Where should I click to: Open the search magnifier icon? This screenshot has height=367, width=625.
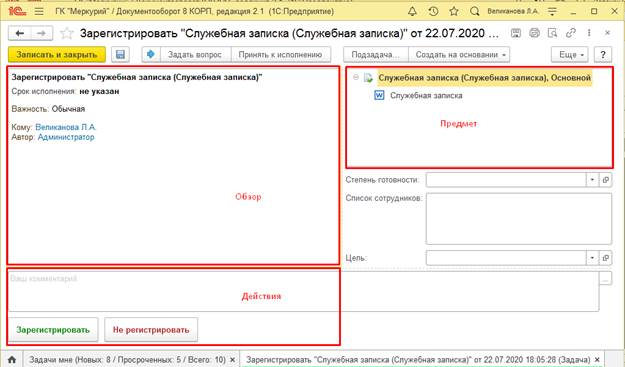(474, 12)
